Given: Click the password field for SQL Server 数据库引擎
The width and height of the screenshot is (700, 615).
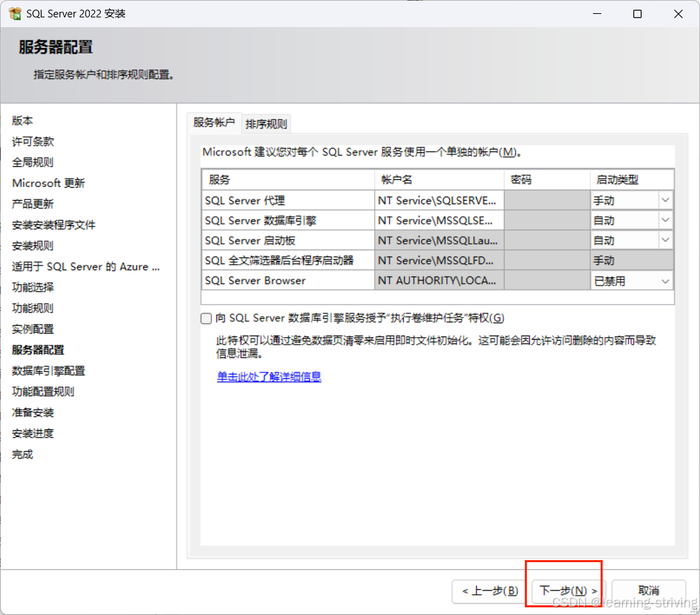Looking at the screenshot, I should [x=547, y=220].
